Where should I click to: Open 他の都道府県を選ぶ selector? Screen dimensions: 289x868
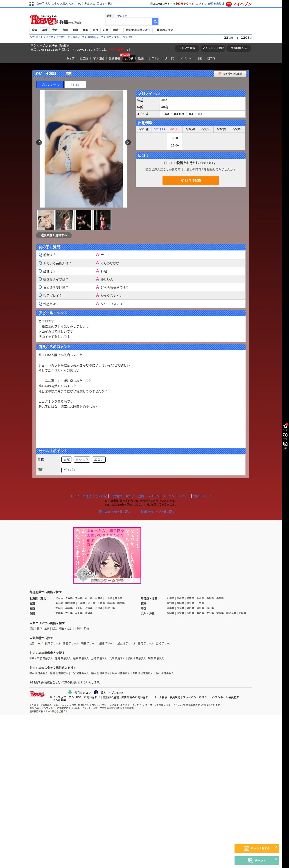click(x=138, y=30)
